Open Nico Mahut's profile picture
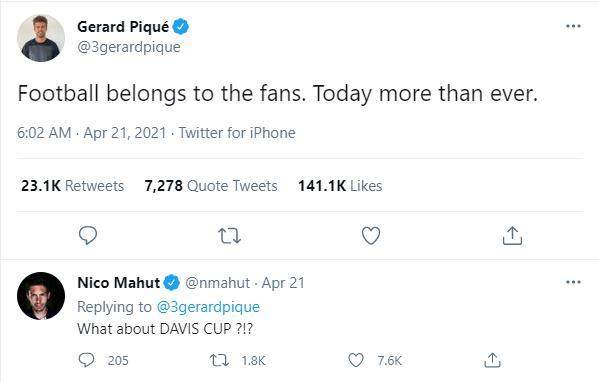The width and height of the screenshot is (599, 382). tap(41, 296)
